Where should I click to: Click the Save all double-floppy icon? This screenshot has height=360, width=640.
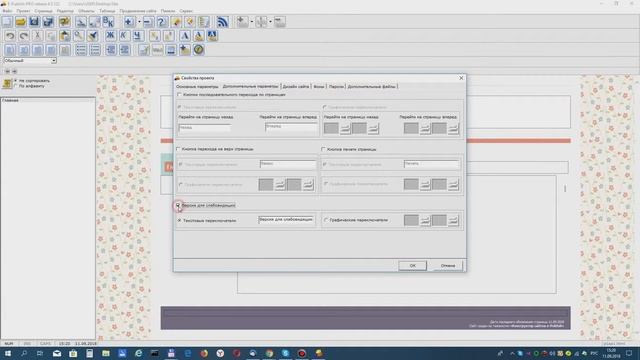click(48, 22)
